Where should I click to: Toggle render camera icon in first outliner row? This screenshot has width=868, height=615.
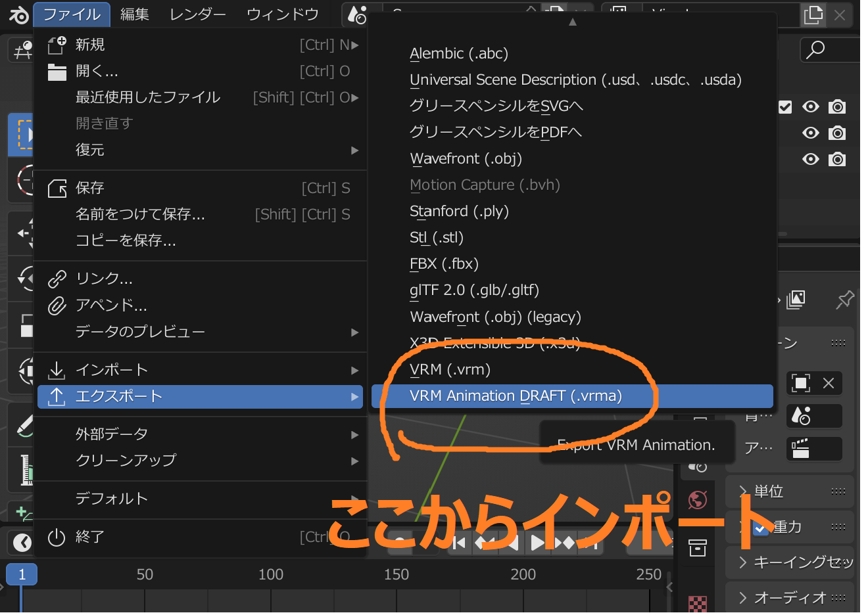[x=837, y=106]
